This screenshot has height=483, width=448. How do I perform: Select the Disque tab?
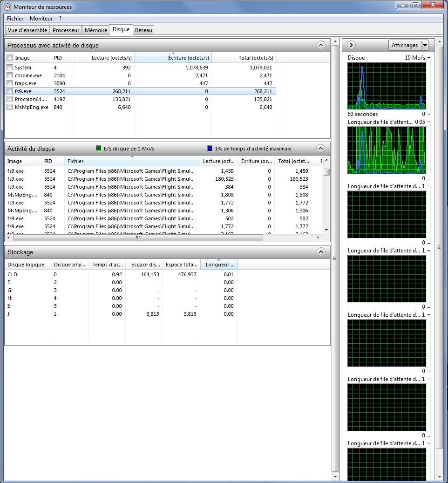pos(121,29)
